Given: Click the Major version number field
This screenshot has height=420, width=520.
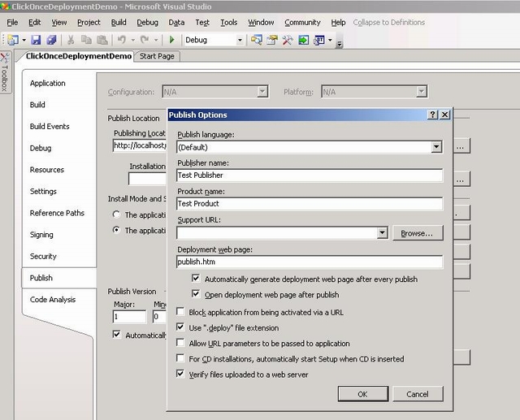Looking at the screenshot, I should pyautogui.click(x=129, y=316).
